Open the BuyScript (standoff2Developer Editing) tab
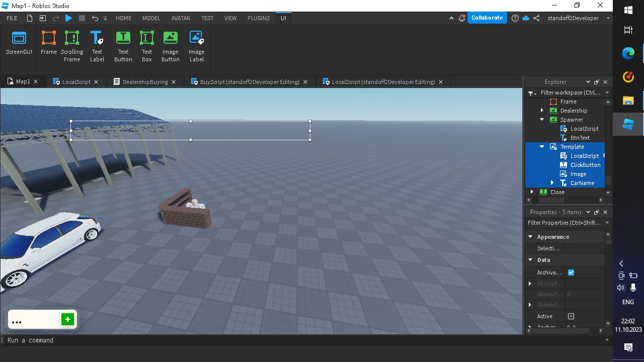 [x=250, y=82]
